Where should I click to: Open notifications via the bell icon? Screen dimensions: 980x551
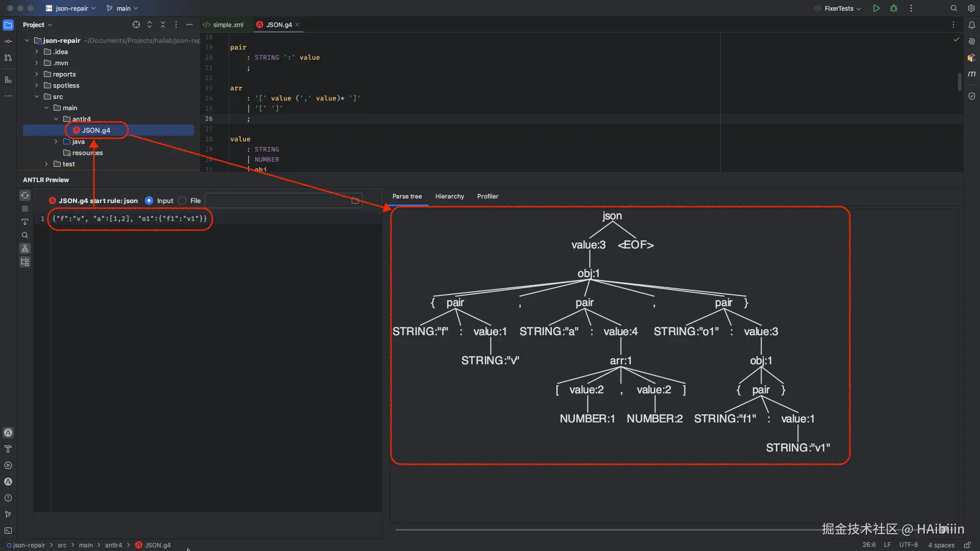point(972,24)
